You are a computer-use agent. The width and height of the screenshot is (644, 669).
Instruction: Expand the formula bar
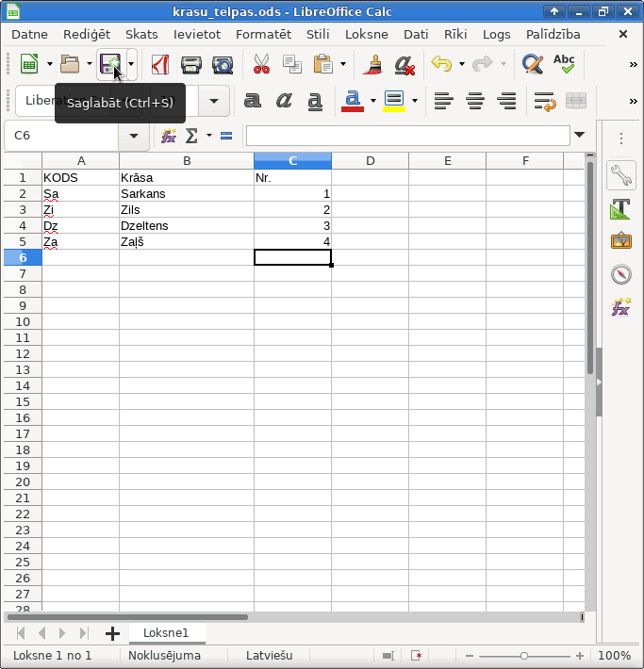tap(579, 136)
